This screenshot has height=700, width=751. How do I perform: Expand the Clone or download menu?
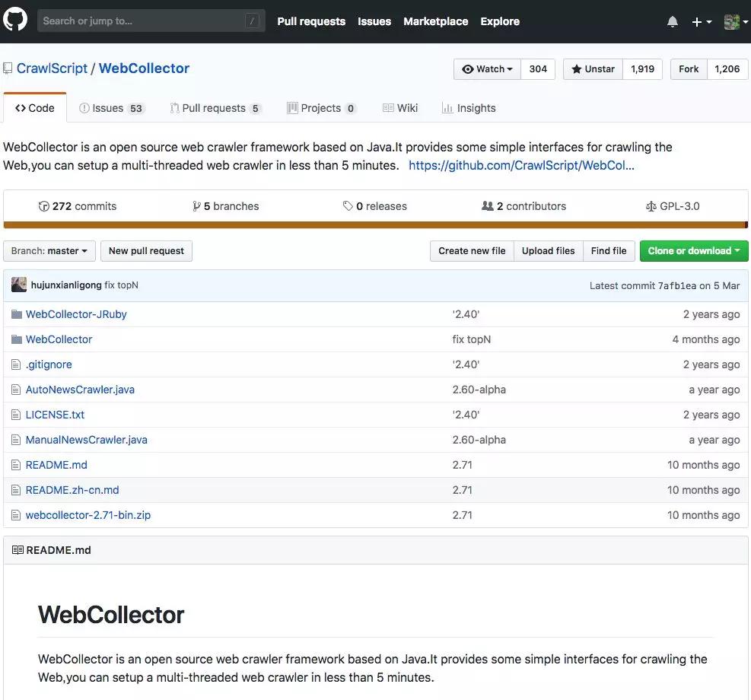(693, 251)
